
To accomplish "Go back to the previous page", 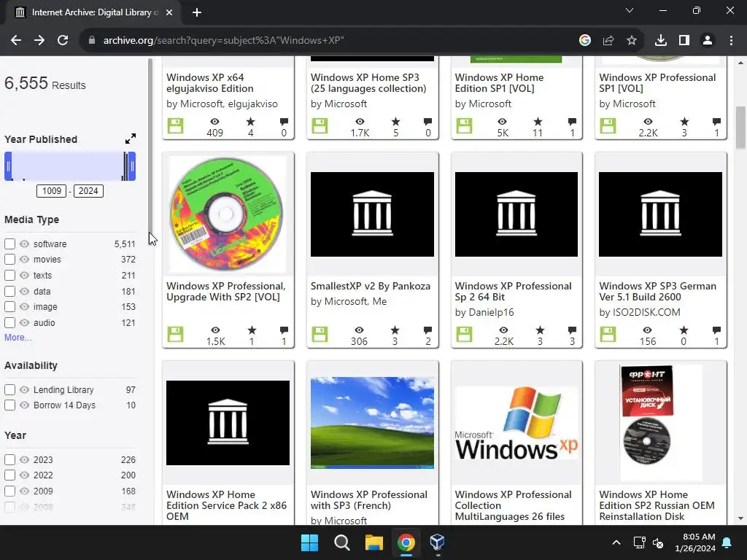I will click(x=16, y=41).
